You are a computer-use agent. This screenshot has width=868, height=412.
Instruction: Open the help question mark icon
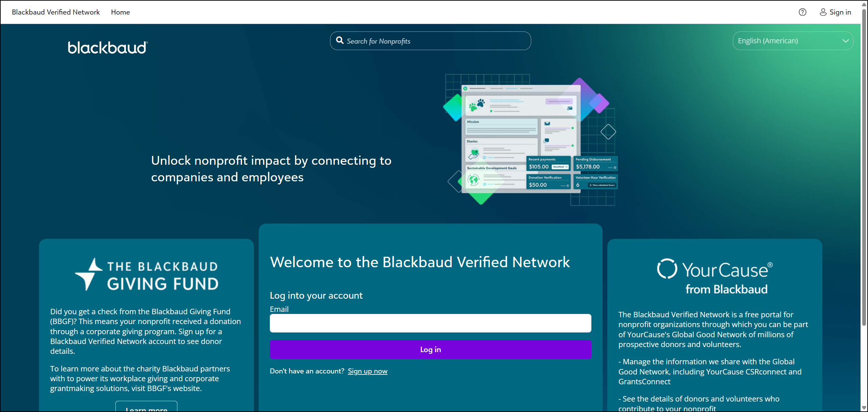click(802, 12)
